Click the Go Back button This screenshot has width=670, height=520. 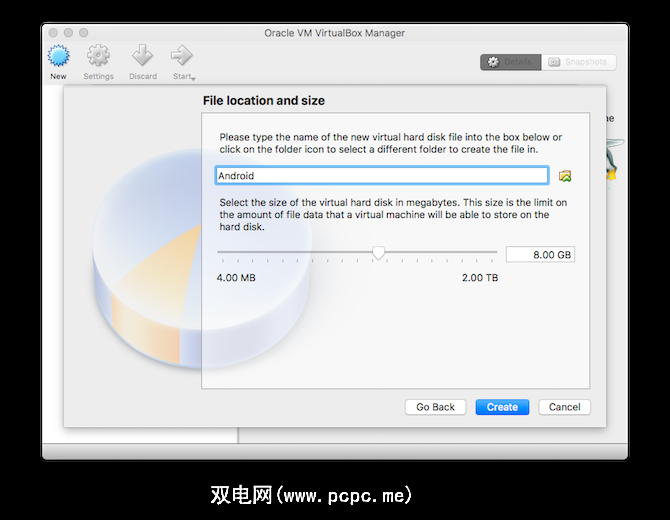coord(435,407)
